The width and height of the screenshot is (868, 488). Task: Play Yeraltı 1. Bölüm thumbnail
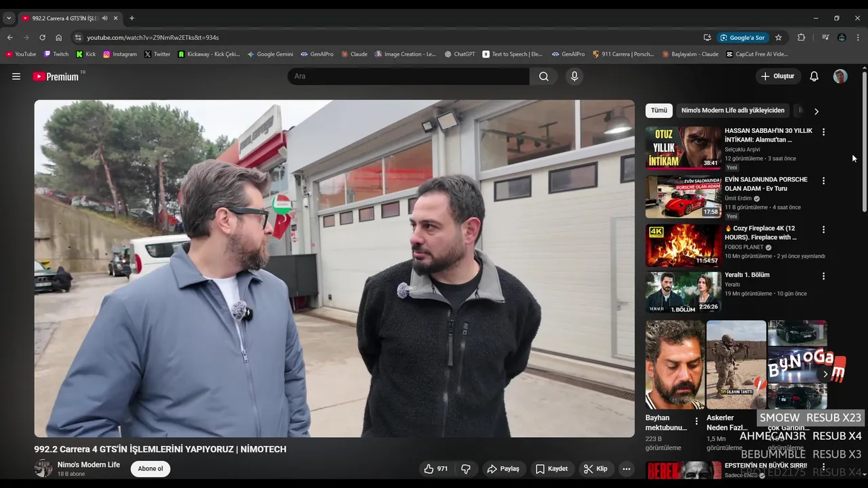(x=684, y=292)
